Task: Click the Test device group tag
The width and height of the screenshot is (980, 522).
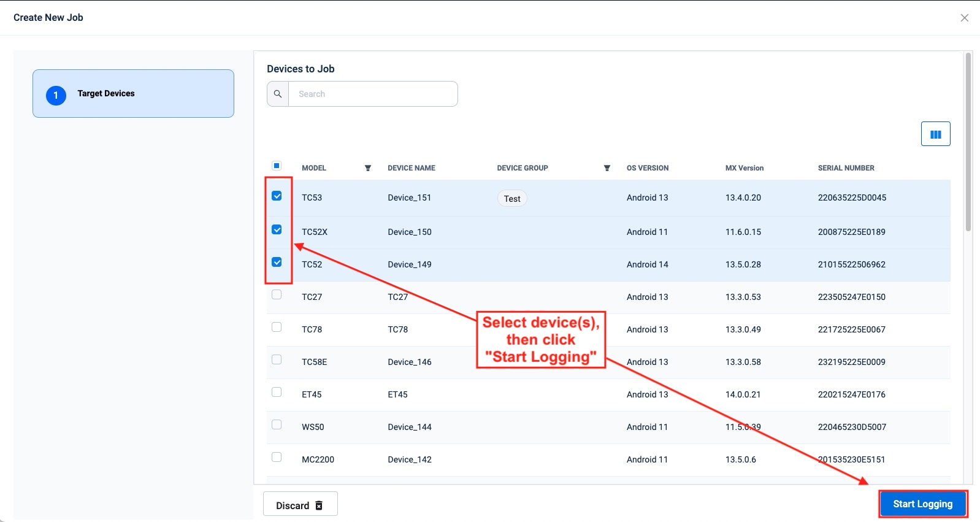Action: (512, 199)
